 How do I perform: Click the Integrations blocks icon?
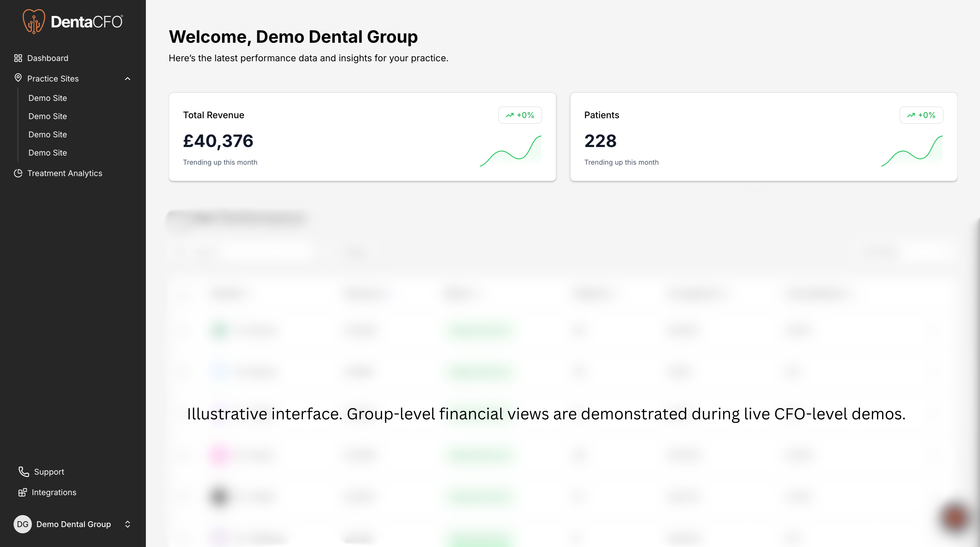pos(23,492)
